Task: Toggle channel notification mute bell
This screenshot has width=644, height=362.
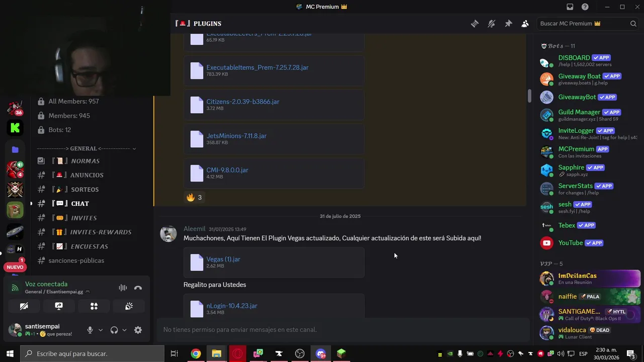Action: pos(492,24)
